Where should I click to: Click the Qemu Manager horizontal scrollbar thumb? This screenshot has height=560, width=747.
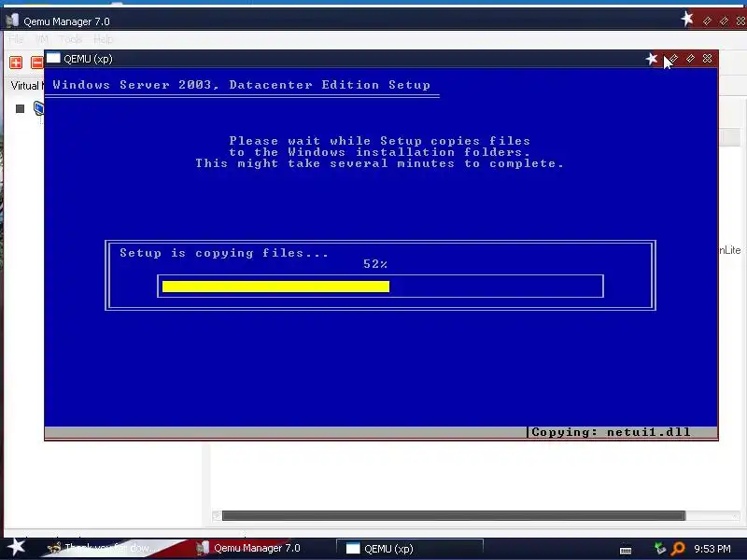[454, 516]
